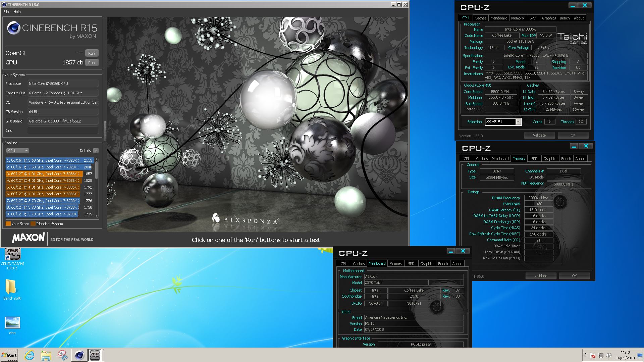
Task: Expand the Ranking CPU dropdown
Action: pos(18,151)
